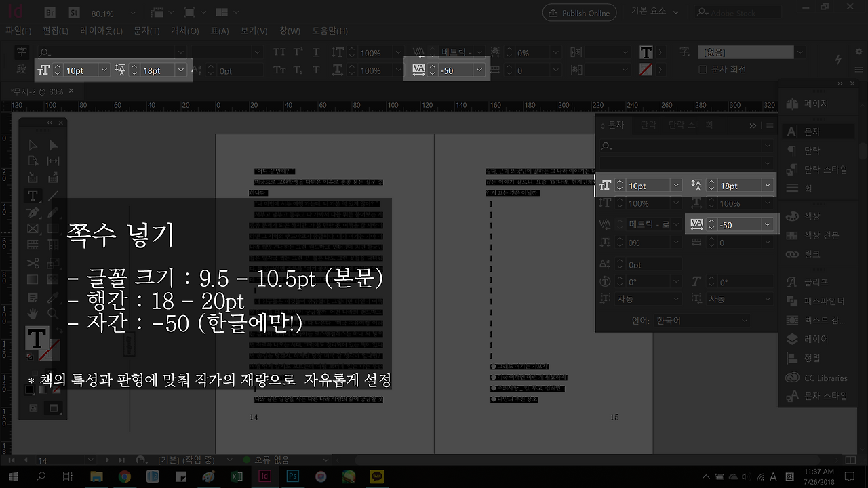This screenshot has height=488, width=868.
Task: Select the Note tool
Action: point(33,297)
